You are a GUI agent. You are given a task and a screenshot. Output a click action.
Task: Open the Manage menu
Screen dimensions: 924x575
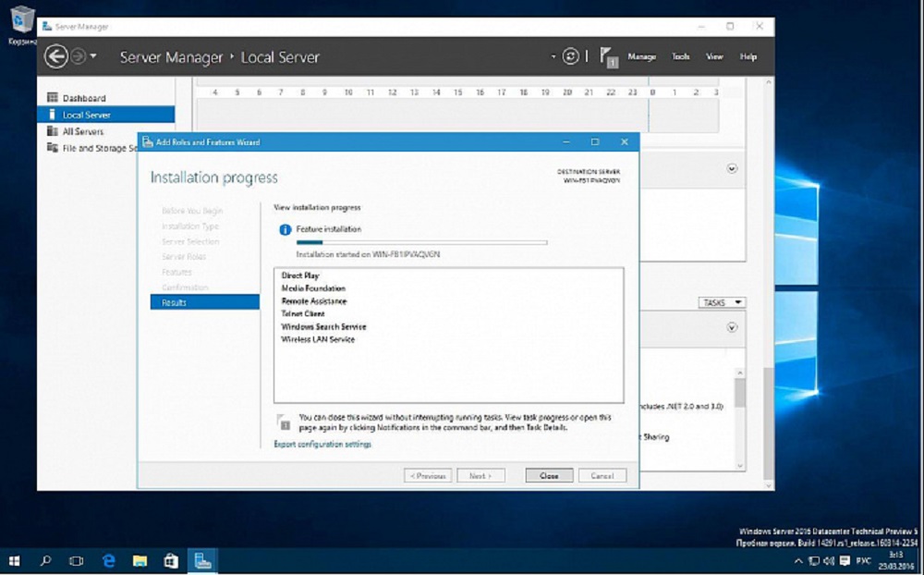[642, 56]
